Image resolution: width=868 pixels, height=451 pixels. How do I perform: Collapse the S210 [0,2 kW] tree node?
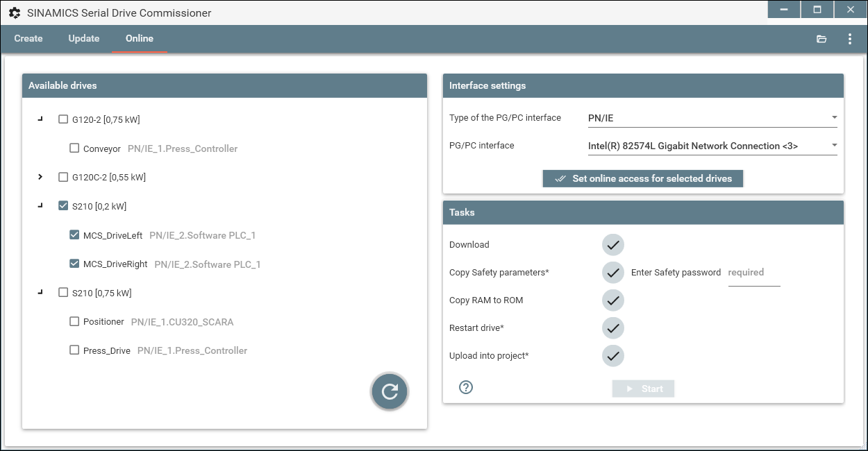pyautogui.click(x=41, y=206)
